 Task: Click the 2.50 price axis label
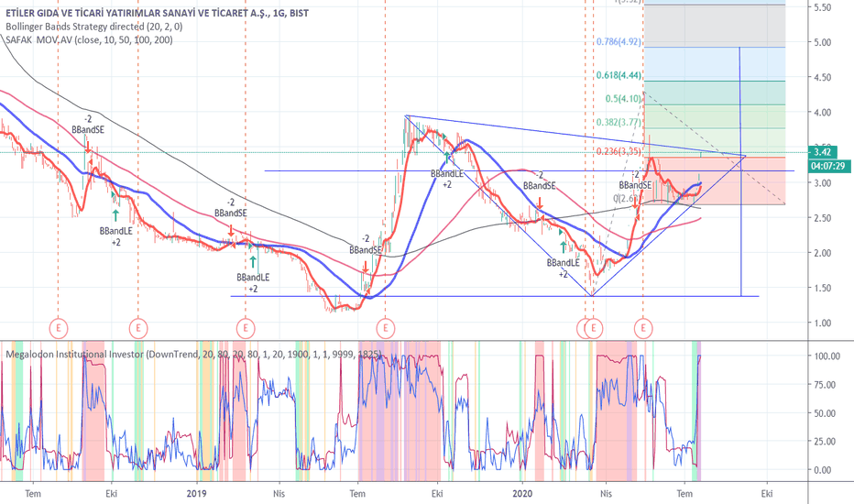coord(823,218)
